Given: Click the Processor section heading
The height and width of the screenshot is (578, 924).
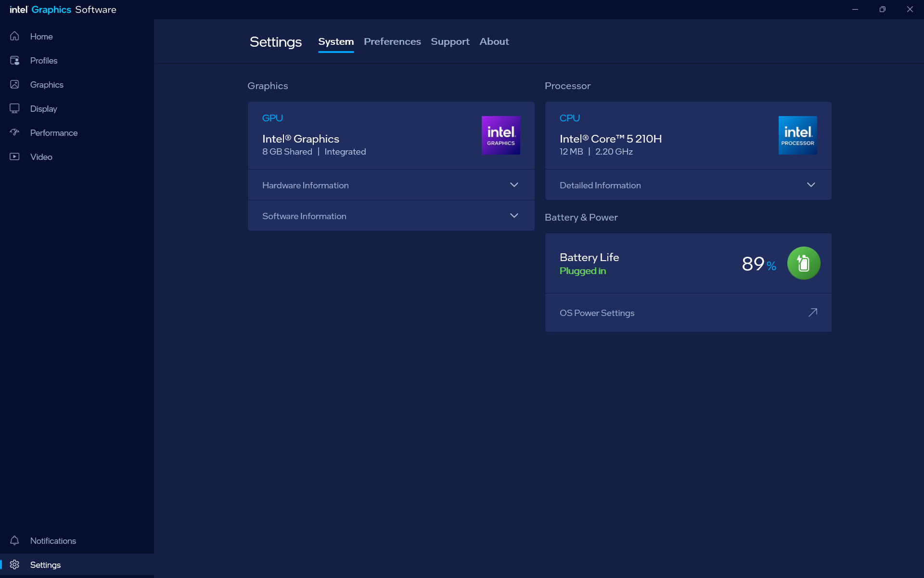Looking at the screenshot, I should (567, 86).
